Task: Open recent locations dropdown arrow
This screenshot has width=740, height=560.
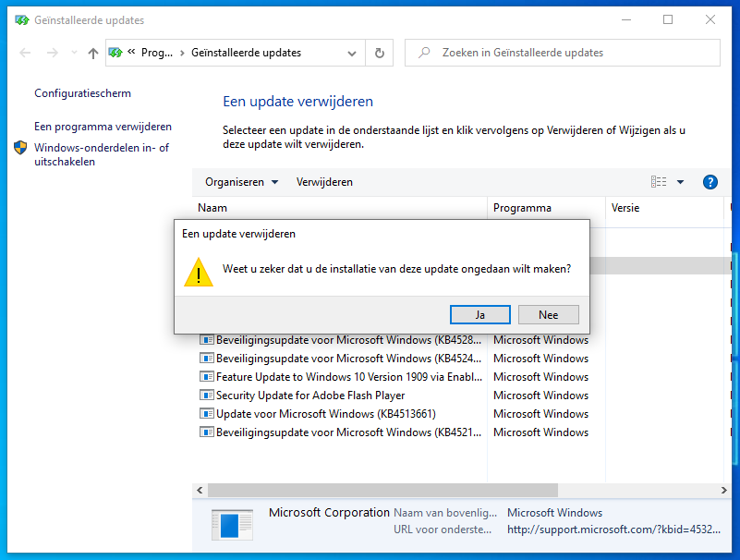Action: pos(73,54)
